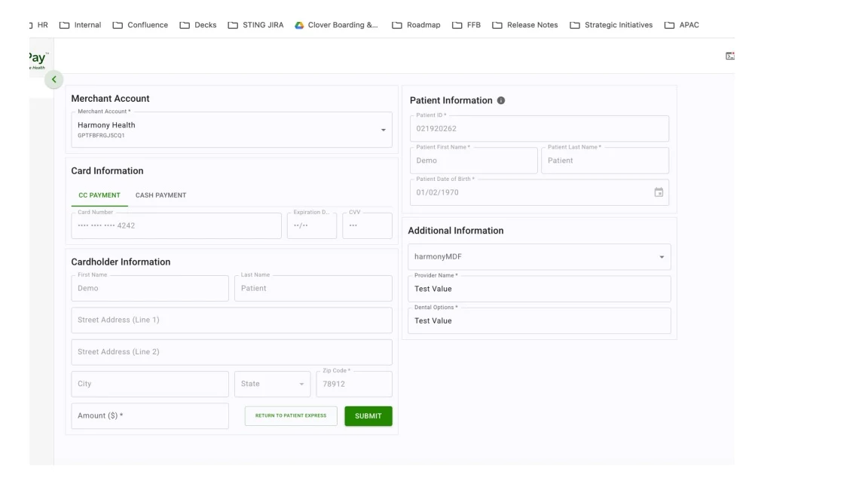The width and height of the screenshot is (868, 484).
Task: Open the Roadmap bookmarks folder
Action: [x=416, y=25]
